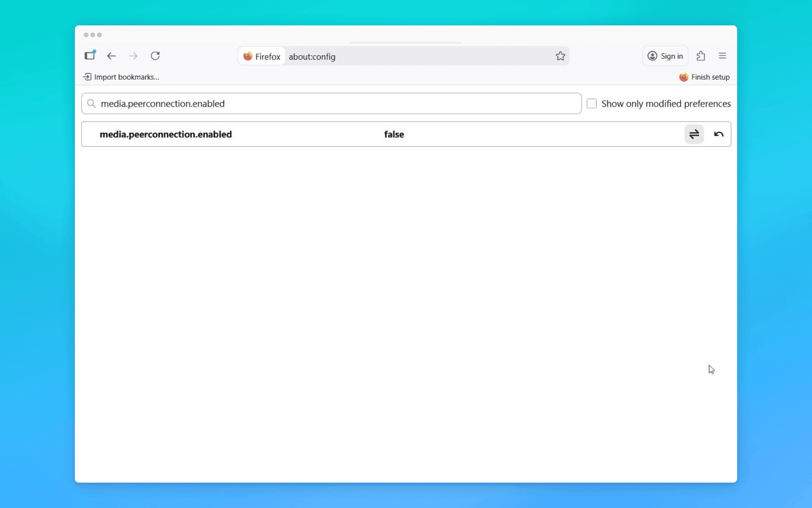812x508 pixels.
Task: Click the Firefox logo search chip
Action: [261, 56]
